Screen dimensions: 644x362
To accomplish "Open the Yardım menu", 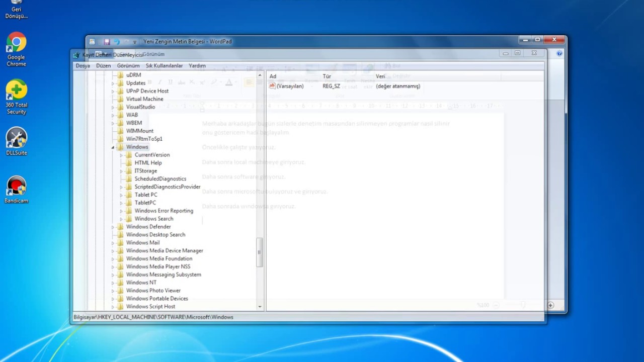I will pyautogui.click(x=197, y=66).
